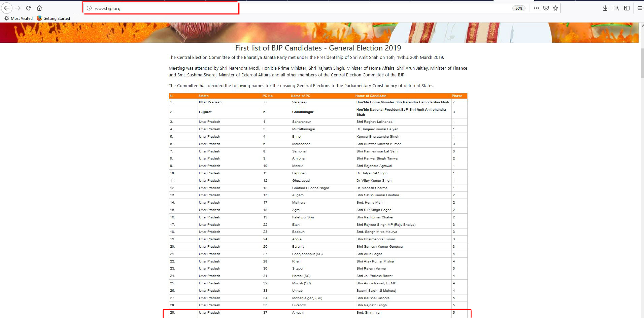Click the Lucknow constituency cell

click(323, 305)
